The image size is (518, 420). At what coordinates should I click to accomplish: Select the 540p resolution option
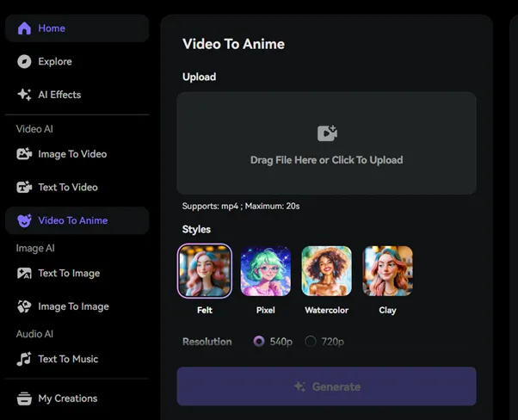tap(259, 342)
